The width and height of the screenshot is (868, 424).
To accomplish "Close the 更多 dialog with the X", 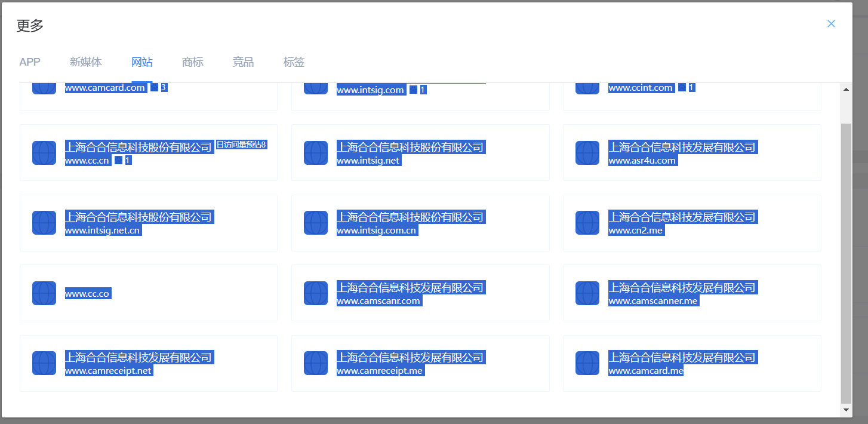I will pos(831,24).
